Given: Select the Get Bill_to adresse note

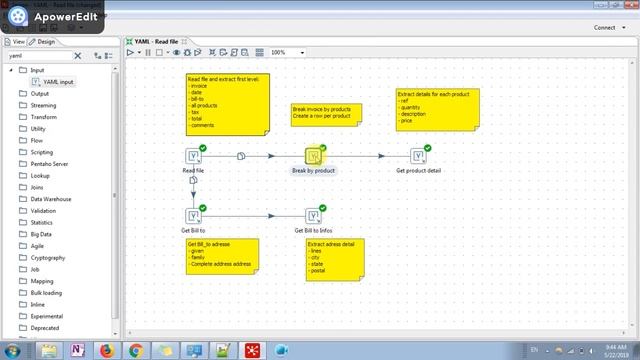Looking at the screenshot, I should [222, 257].
